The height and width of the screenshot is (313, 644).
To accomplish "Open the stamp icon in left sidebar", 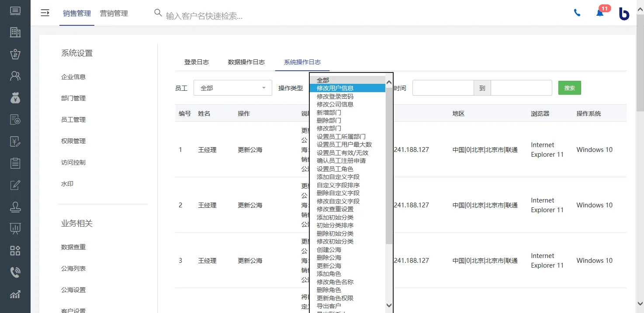I will coord(15,207).
